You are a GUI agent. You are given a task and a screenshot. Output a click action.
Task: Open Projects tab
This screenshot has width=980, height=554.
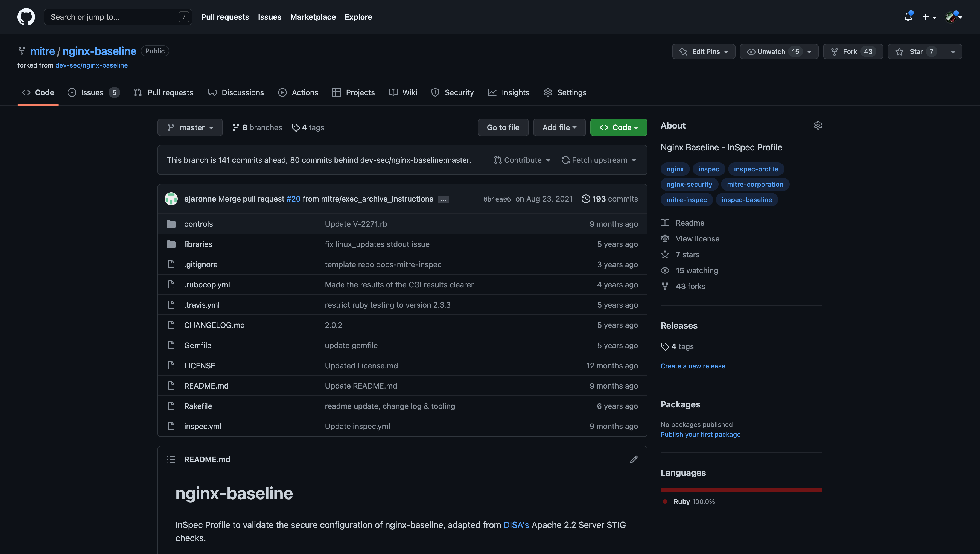click(354, 92)
